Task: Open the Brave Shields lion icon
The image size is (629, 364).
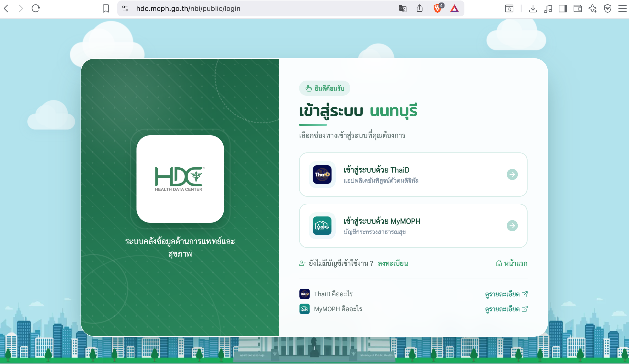Action: (438, 8)
